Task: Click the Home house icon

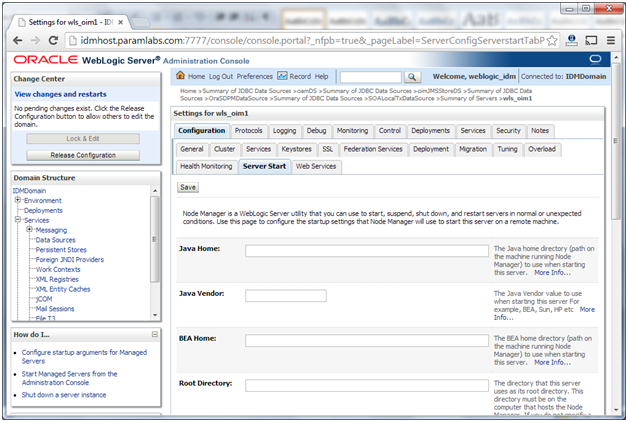Action: 181,75
